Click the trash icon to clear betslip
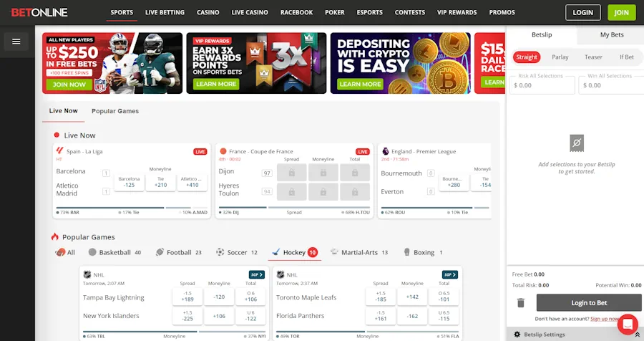 [x=521, y=303]
